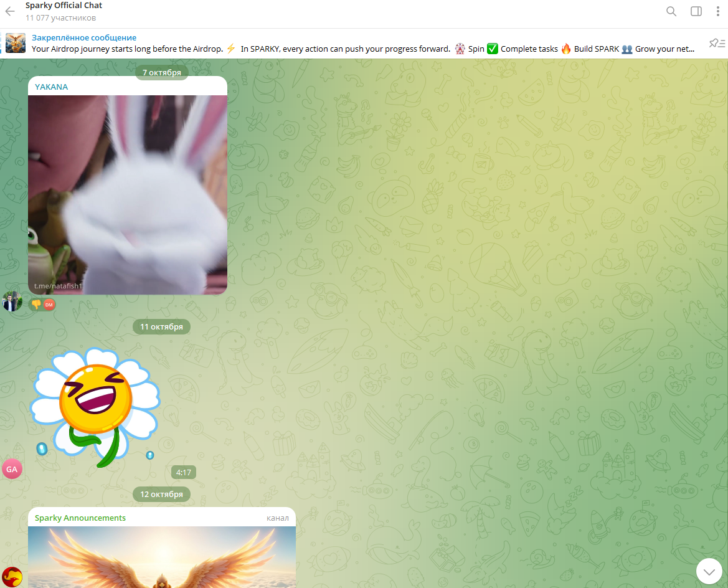Open the GA user avatar
728x588 pixels.
pos(12,469)
